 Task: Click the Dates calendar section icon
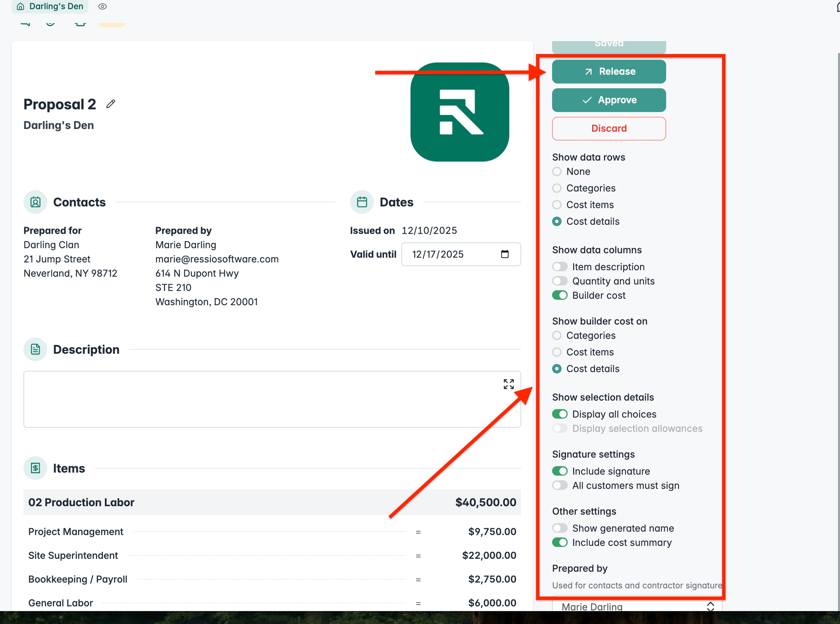361,202
